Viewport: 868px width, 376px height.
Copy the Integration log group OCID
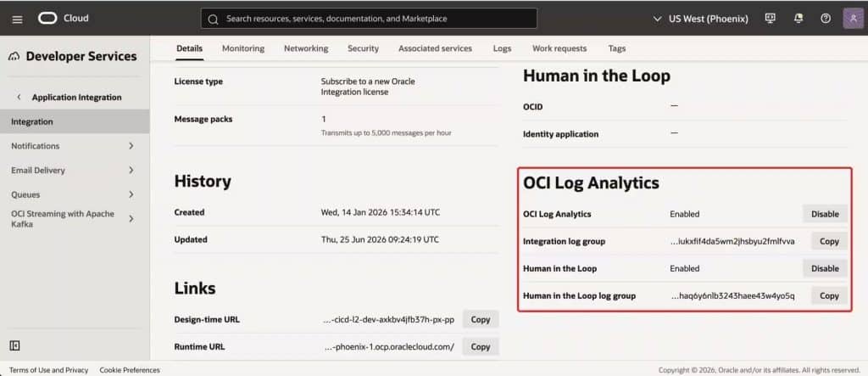click(829, 241)
